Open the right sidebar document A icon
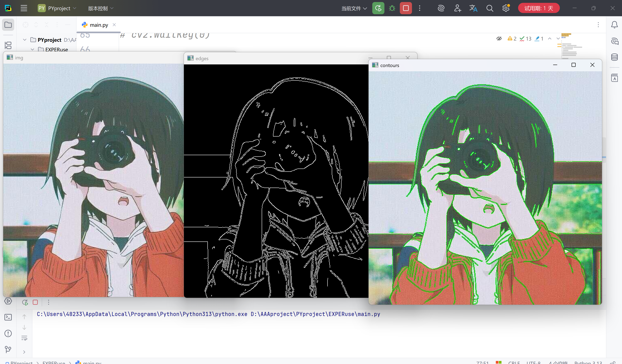Viewport: 622px width, 364px height. [x=614, y=78]
